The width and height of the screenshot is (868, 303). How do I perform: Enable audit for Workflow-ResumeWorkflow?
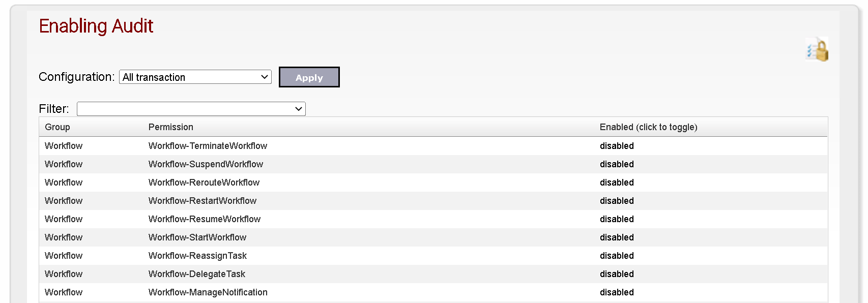point(617,219)
